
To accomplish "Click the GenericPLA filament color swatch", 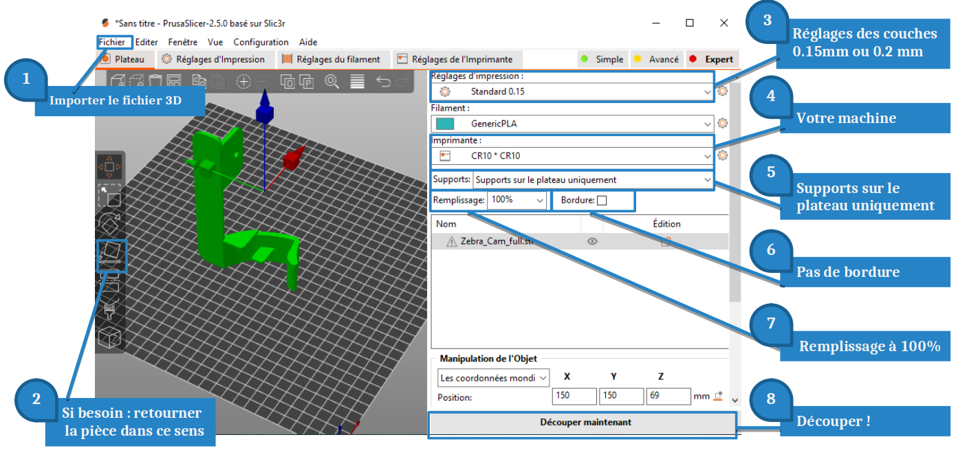I will [444, 124].
